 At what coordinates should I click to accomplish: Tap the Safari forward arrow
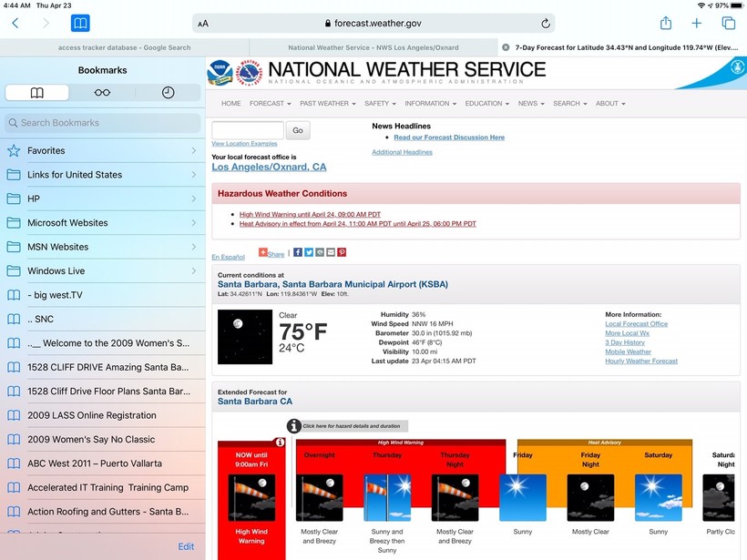[46, 23]
